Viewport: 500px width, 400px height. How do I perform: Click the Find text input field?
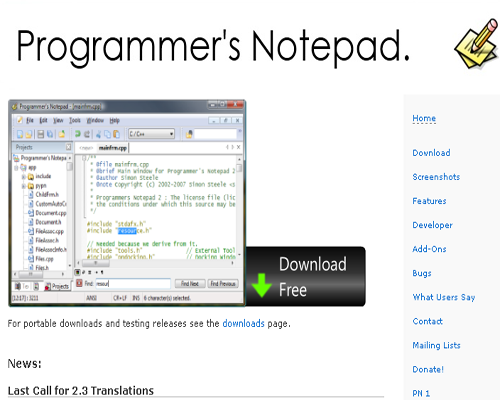tap(133, 284)
